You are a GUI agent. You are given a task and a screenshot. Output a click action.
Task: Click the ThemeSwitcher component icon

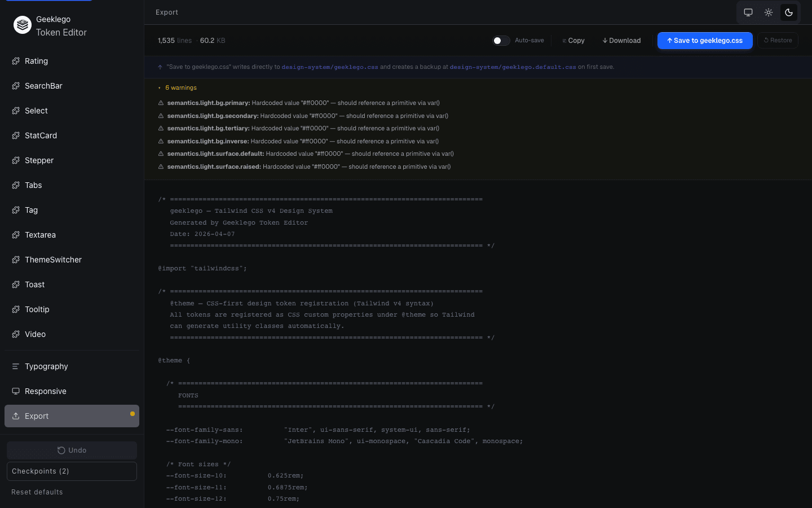(x=16, y=260)
